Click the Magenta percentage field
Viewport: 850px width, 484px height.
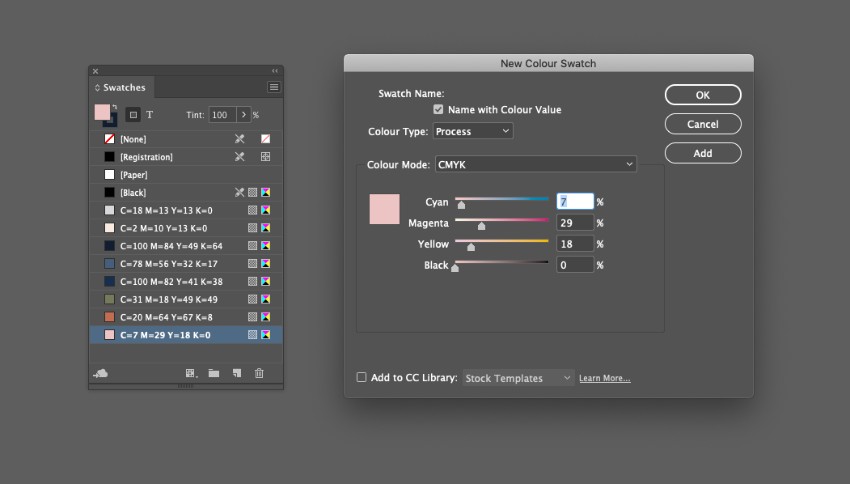click(575, 223)
